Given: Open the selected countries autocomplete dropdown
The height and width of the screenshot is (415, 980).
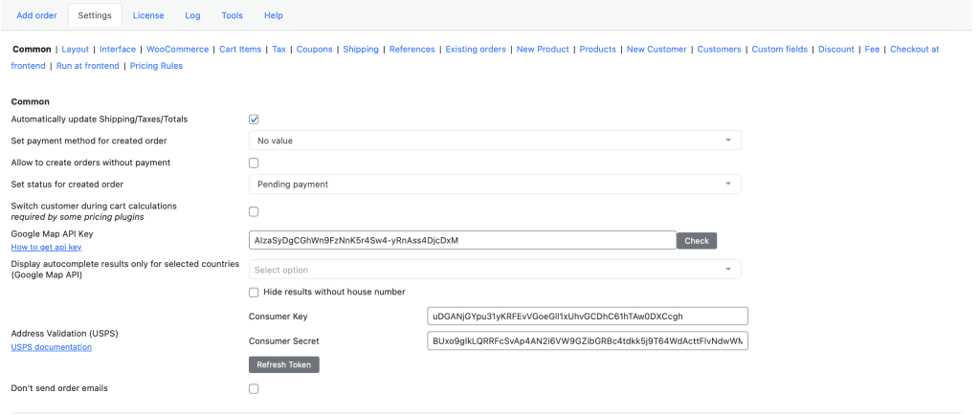Looking at the screenshot, I should tap(494, 270).
